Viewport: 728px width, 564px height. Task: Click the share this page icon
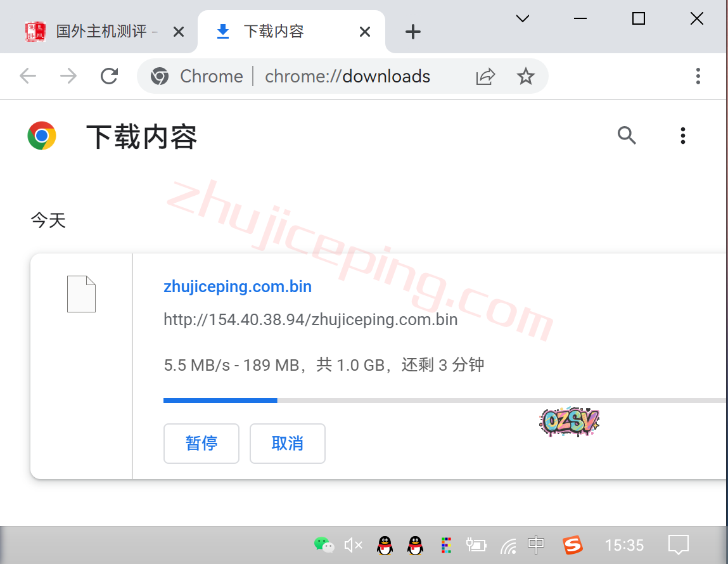[485, 77]
